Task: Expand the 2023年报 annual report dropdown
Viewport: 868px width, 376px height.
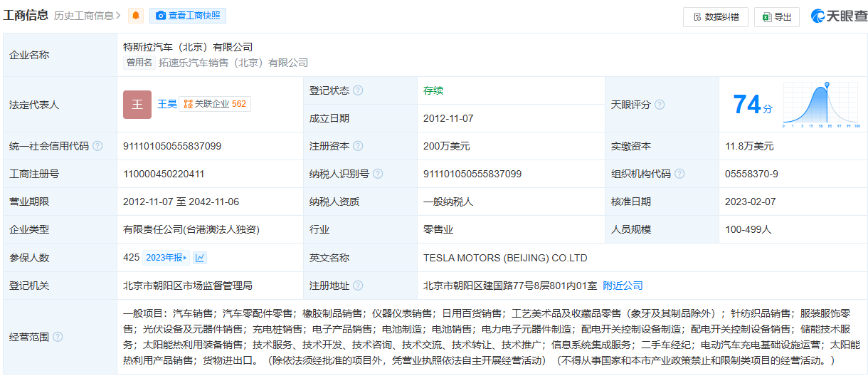Action: (166, 258)
